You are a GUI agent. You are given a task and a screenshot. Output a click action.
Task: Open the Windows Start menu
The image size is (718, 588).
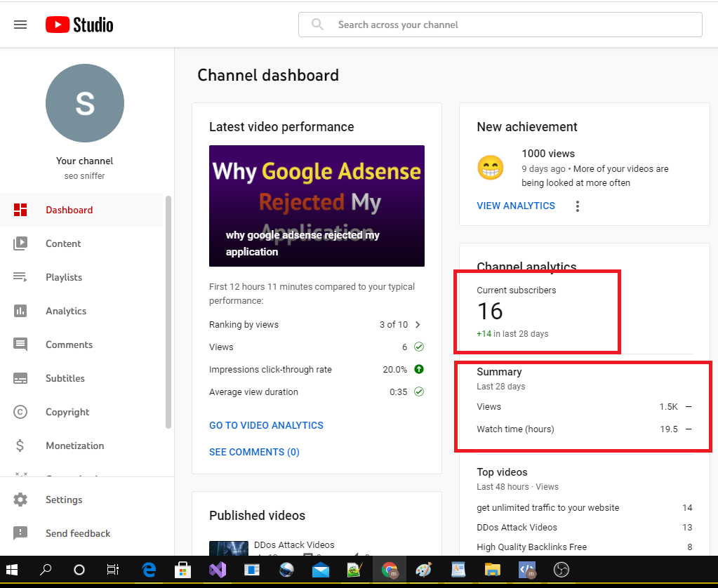pyautogui.click(x=11, y=570)
